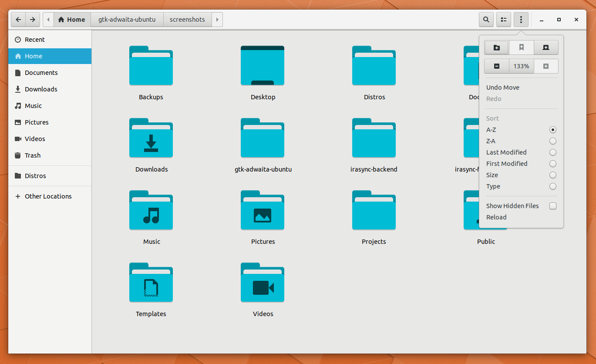Click the connect to server icon in popover

[x=546, y=47]
